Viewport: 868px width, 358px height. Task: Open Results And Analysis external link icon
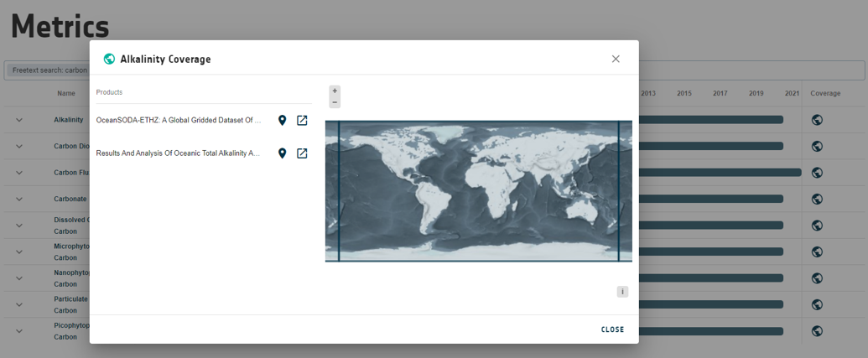302,153
